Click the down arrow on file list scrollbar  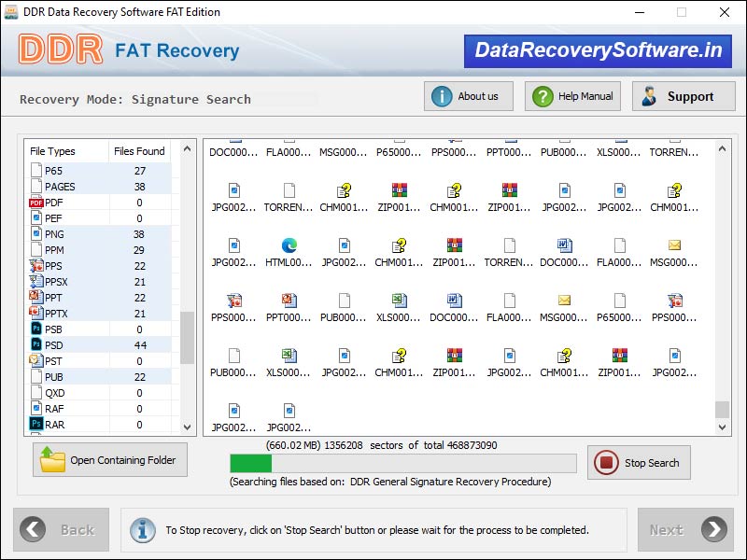coord(723,428)
